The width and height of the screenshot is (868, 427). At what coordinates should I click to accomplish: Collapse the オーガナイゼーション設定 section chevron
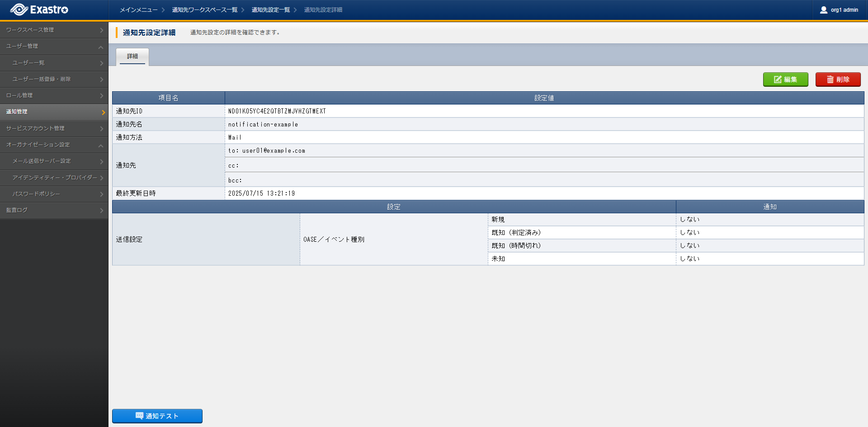pyautogui.click(x=101, y=145)
